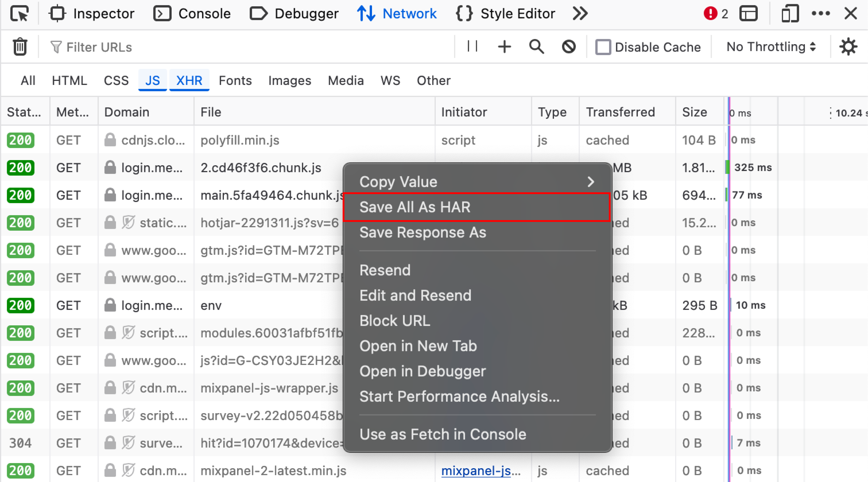
Task: Choose Use as Fetch in Console
Action: coord(477,434)
